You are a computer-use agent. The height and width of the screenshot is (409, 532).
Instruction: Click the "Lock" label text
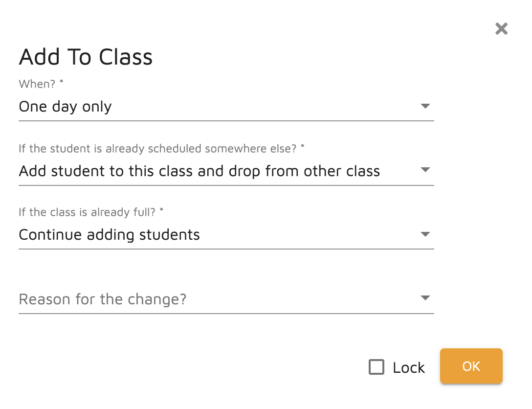point(409,367)
